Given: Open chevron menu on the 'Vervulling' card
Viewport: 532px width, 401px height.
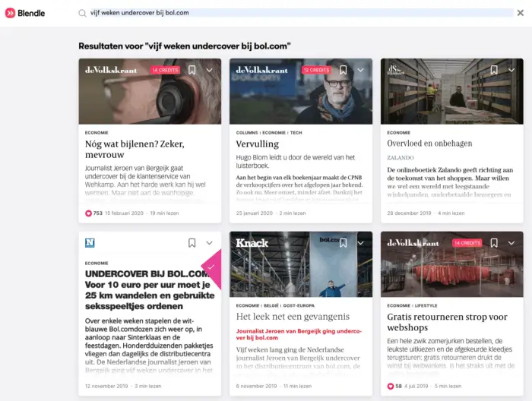Looking at the screenshot, I should tap(360, 70).
